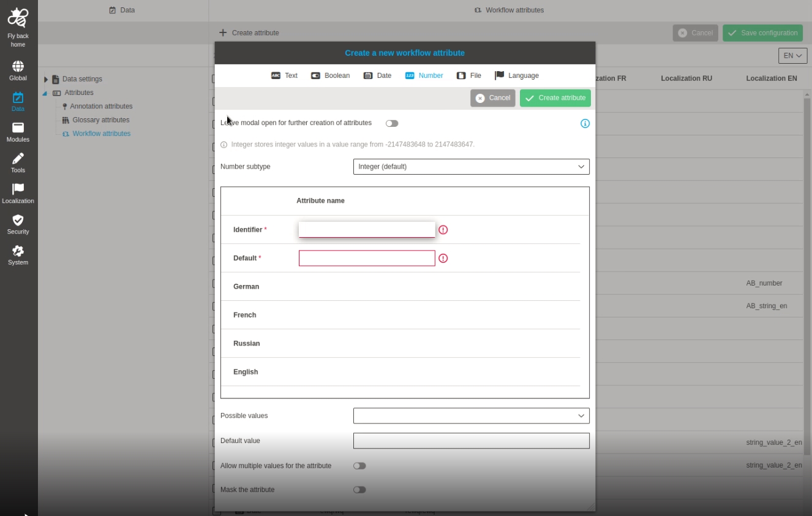The height and width of the screenshot is (516, 812).
Task: Open the Number subtype dropdown
Action: (x=471, y=167)
